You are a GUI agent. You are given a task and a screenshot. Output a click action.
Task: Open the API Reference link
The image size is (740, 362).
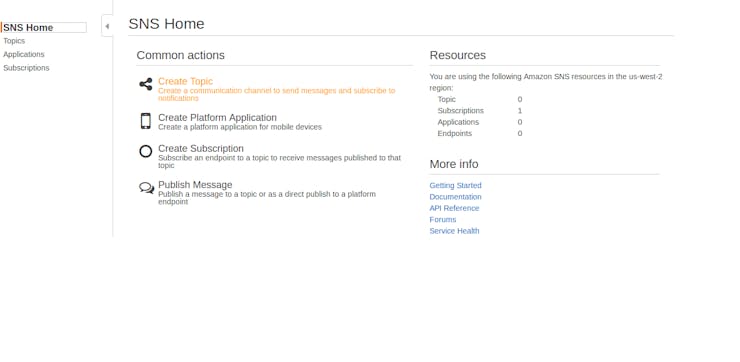[x=454, y=208]
